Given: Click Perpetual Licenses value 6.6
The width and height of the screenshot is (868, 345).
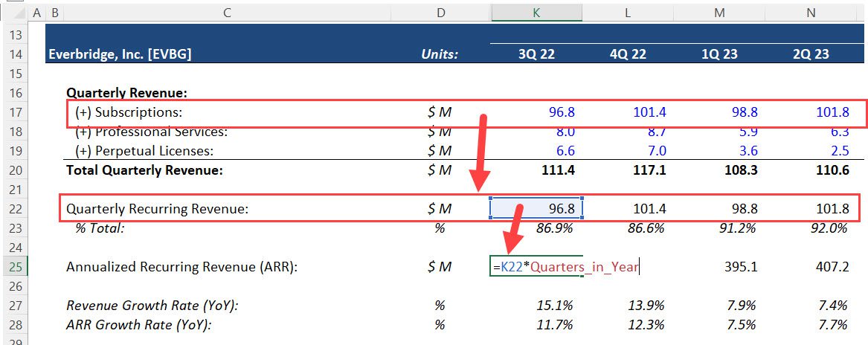Looking at the screenshot, I should [x=565, y=151].
